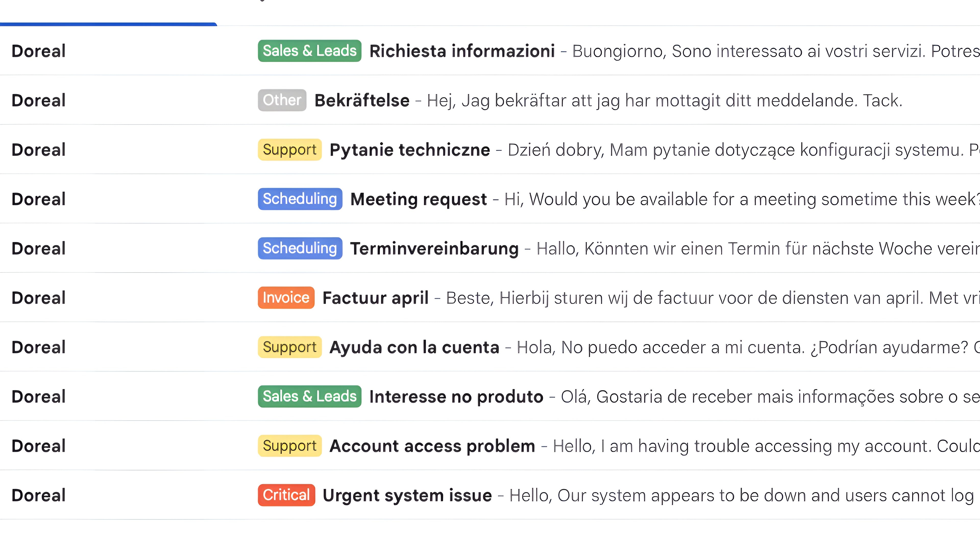Open the Factuur april email
Screen dimensions: 980x551
coord(375,298)
